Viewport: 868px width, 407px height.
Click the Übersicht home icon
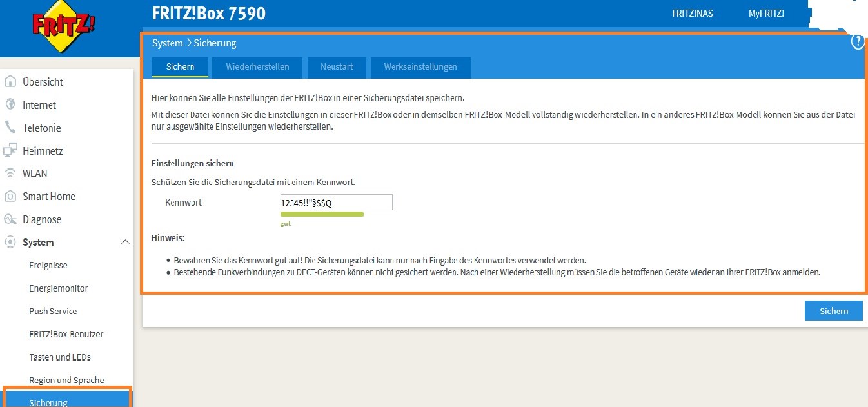[10, 81]
